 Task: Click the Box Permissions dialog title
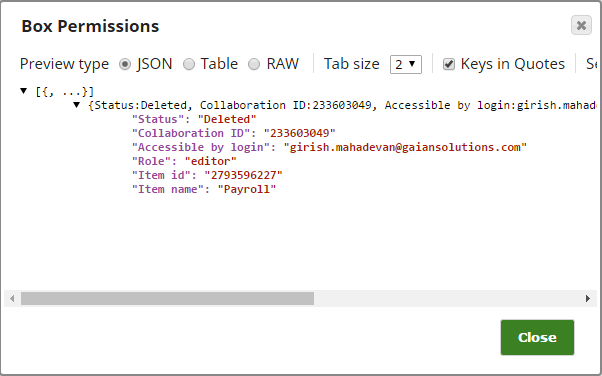[x=90, y=26]
